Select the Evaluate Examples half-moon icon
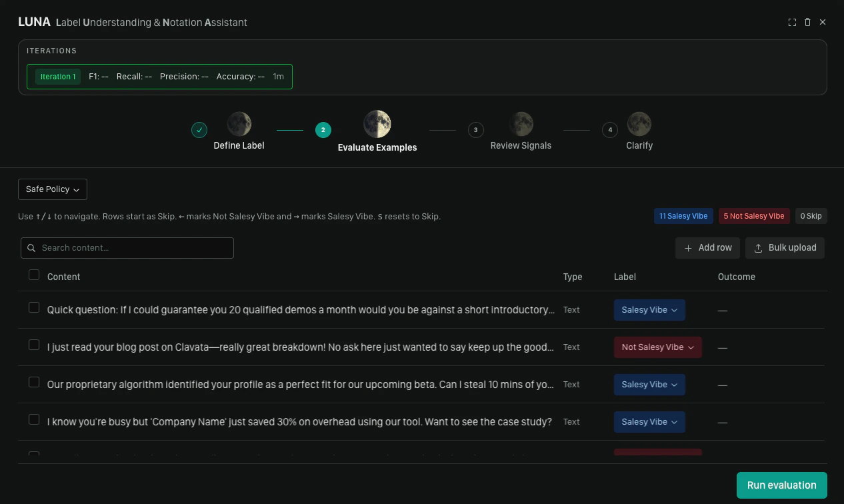Image resolution: width=844 pixels, height=504 pixels. (377, 124)
